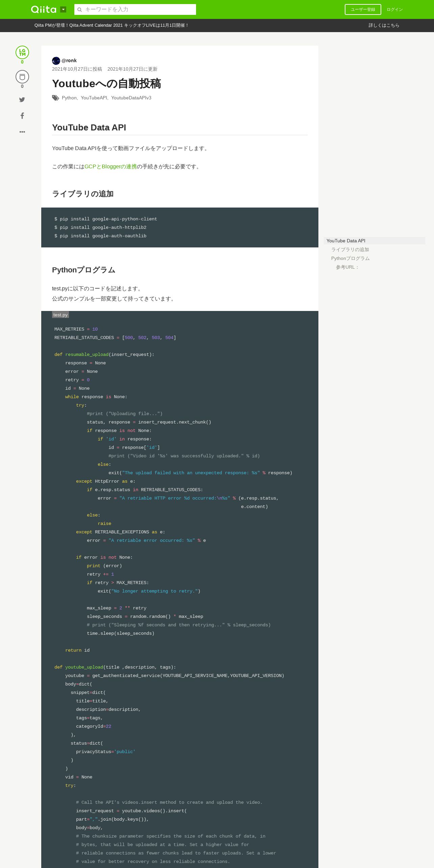The width and height of the screenshot is (434, 868).
Task: Follow the GCPとBloggerの連携 link
Action: coord(111,167)
